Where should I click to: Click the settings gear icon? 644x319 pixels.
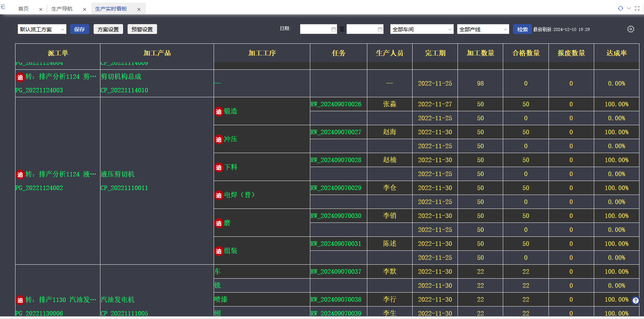[630, 29]
